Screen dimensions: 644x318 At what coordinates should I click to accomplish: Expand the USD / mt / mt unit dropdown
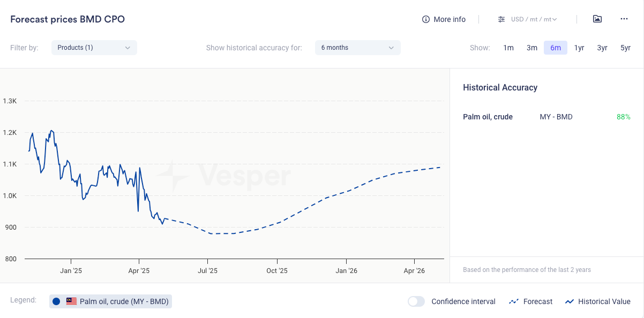(534, 19)
